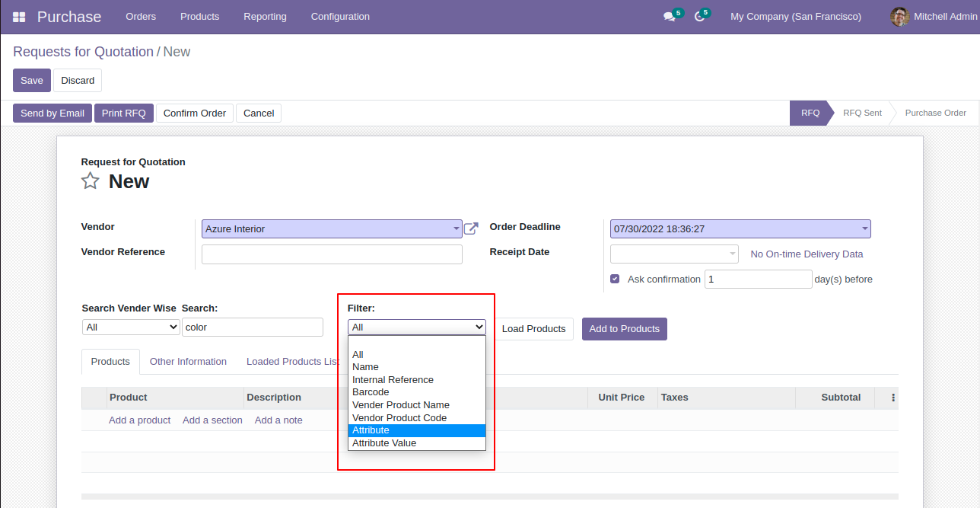Open the Order Deadline date picker arrow

coord(865,228)
